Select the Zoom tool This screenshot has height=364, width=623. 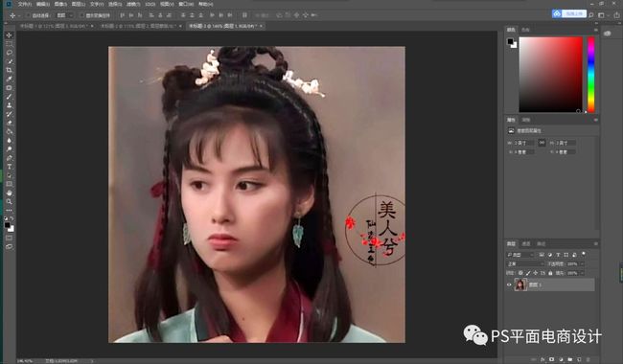pyautogui.click(x=9, y=202)
